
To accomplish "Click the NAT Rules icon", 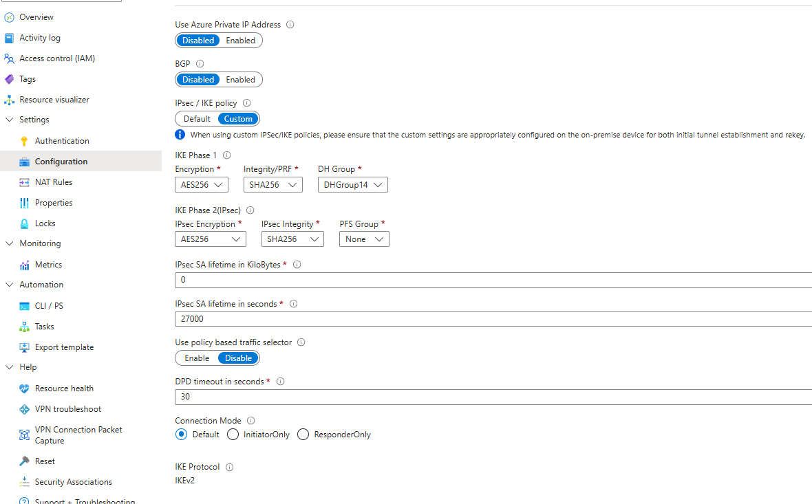I will 25,182.
